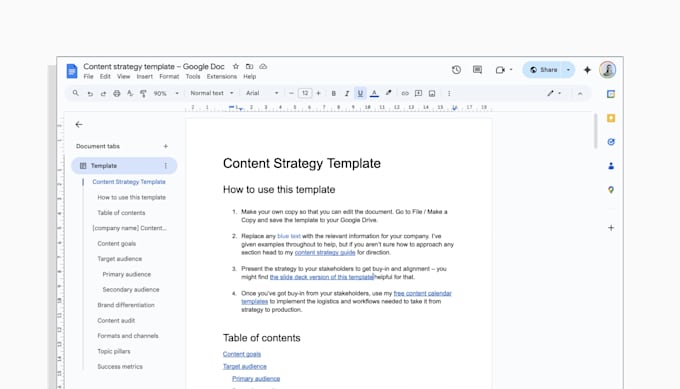Viewport: 680px width, 389px height.
Task: Click the font size field
Action: pos(305,93)
